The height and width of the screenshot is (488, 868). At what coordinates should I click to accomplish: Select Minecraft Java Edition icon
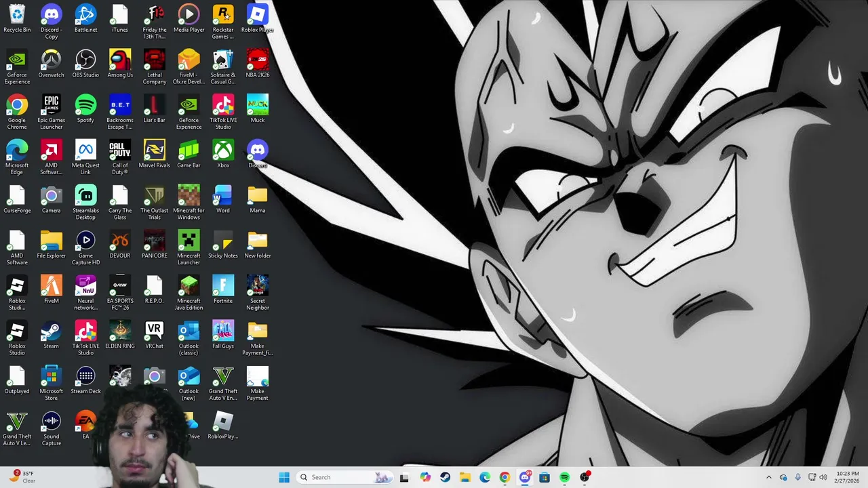[189, 293]
